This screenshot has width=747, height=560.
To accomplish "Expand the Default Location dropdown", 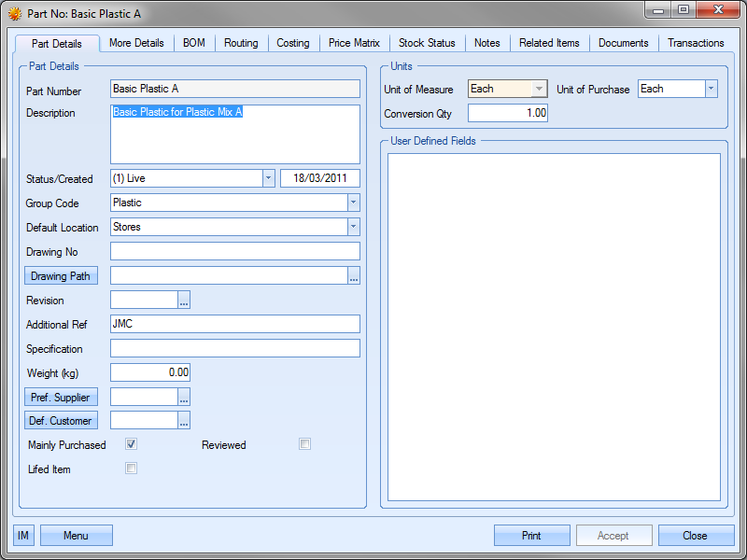I will [x=353, y=227].
